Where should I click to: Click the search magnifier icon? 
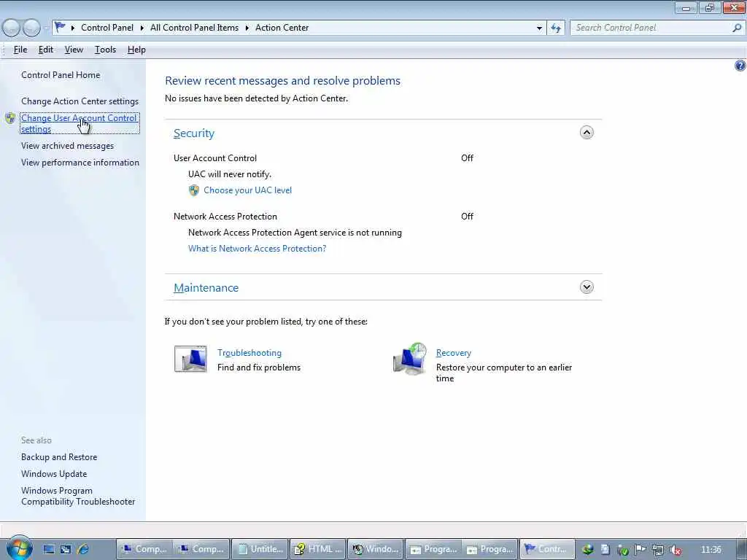[737, 28]
